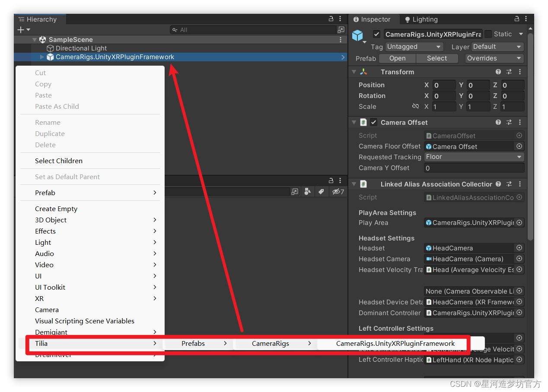Click the Camera Y Offset value field
Screen dimensions: 548x392
(474, 168)
